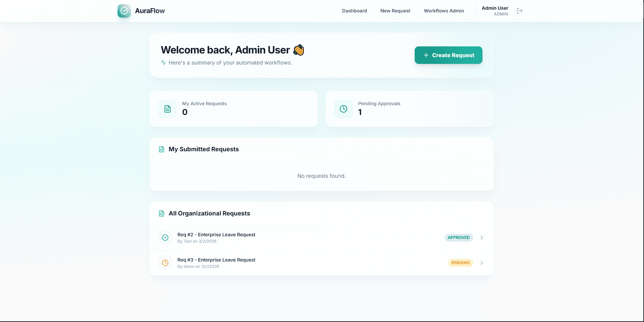This screenshot has width=644, height=322.
Task: Click the All Organizational Requests document icon
Action: [x=162, y=213]
